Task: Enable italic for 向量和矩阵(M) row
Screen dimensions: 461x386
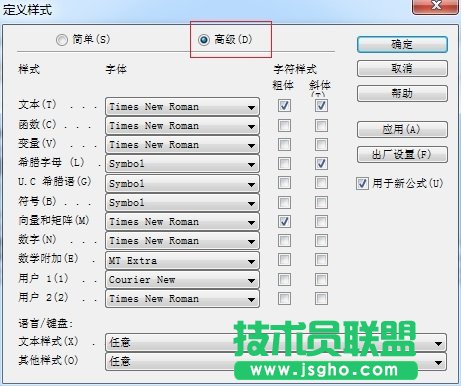Action: coord(321,221)
